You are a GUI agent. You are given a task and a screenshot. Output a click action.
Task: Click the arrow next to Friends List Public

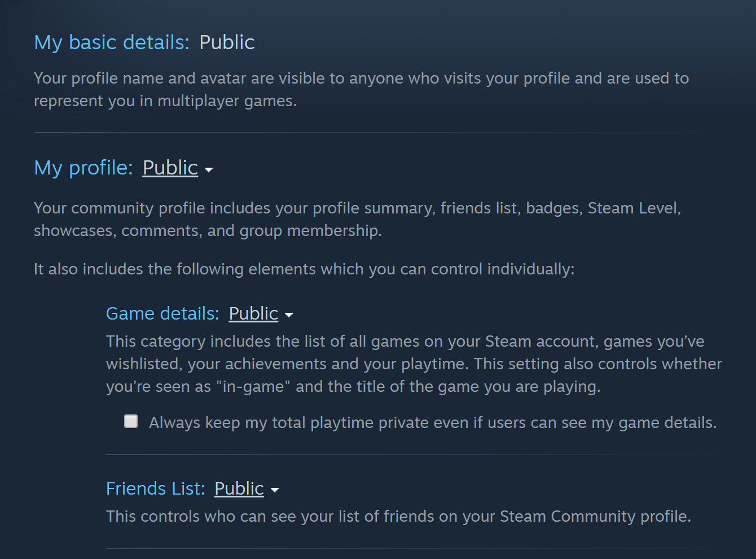tap(275, 490)
